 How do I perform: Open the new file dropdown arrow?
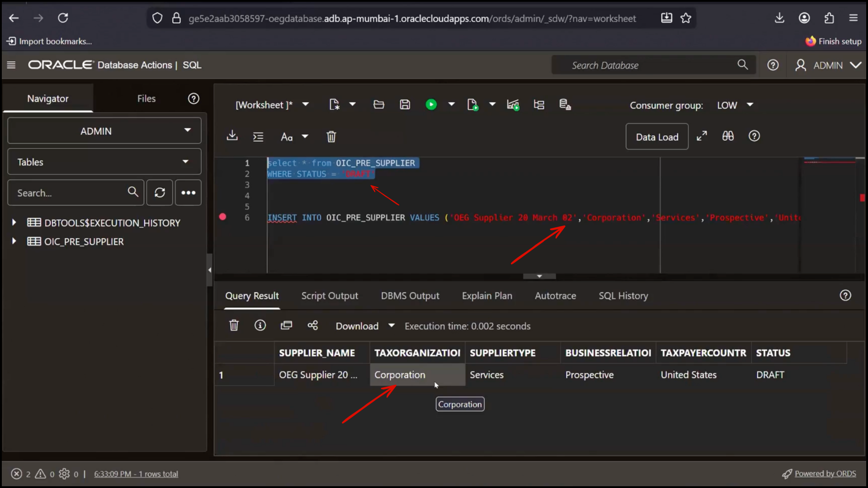[353, 104]
